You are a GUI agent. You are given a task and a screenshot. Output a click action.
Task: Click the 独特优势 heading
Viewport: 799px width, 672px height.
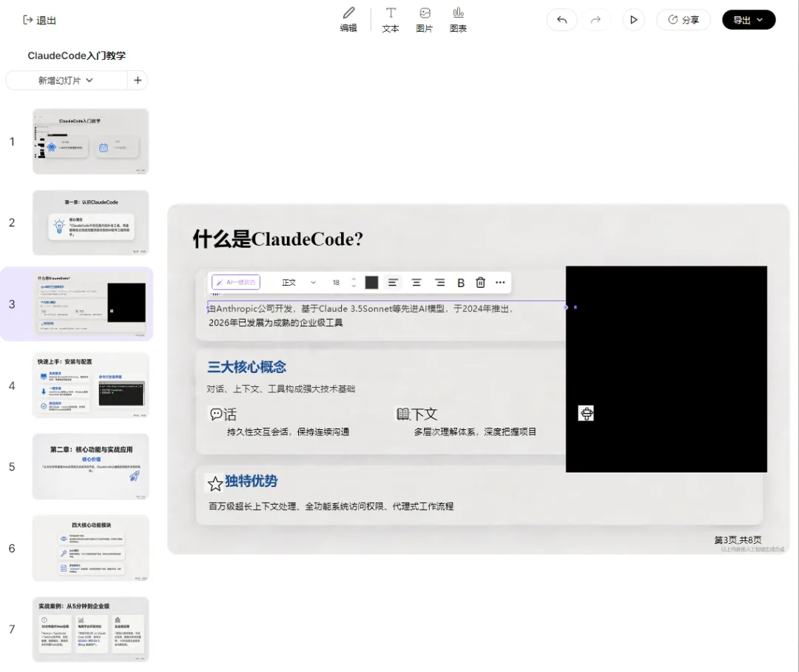pyautogui.click(x=252, y=481)
